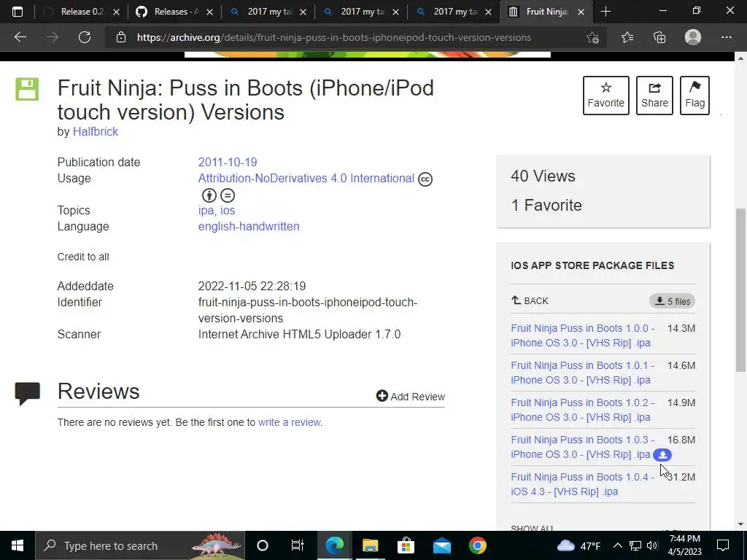Open a new browser tab

(x=605, y=12)
